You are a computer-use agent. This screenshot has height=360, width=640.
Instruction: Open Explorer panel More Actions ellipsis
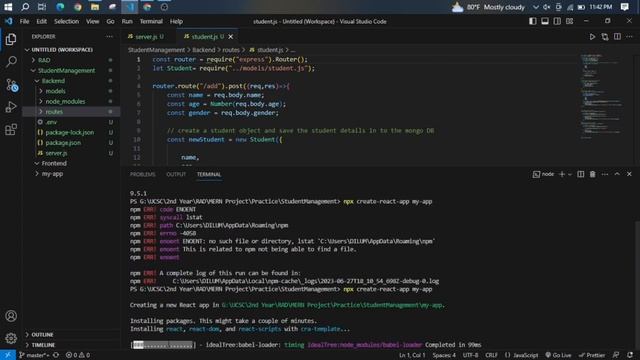[x=109, y=36]
